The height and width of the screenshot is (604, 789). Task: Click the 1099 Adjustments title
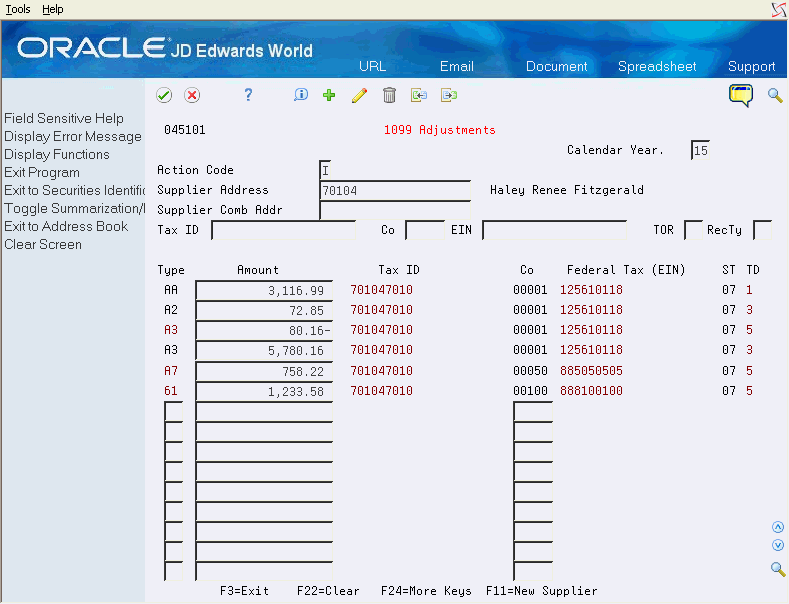pos(440,130)
